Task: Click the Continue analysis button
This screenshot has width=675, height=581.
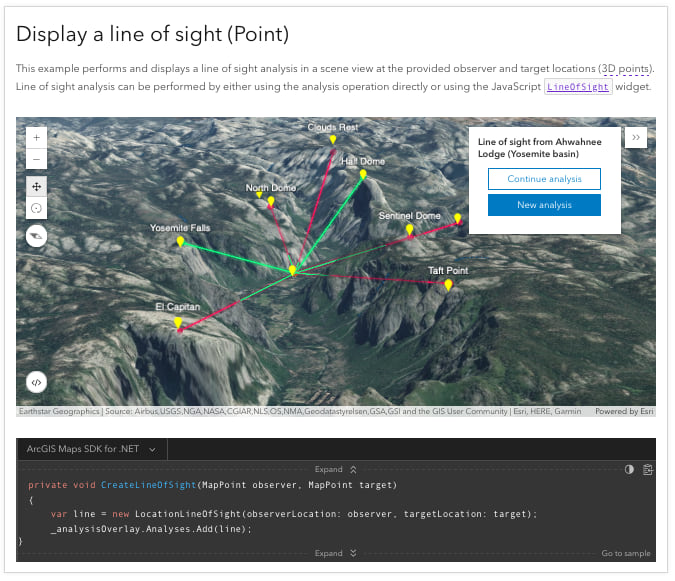Action: [544, 179]
